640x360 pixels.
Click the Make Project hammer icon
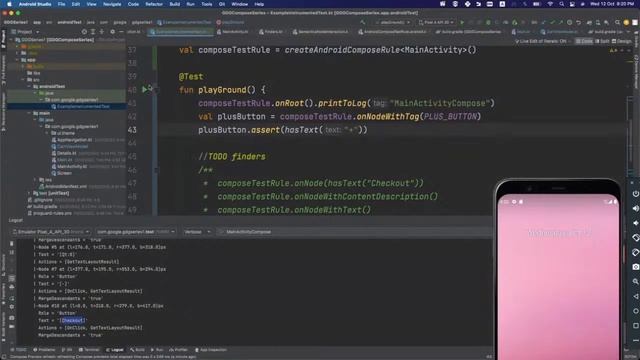click(362, 22)
